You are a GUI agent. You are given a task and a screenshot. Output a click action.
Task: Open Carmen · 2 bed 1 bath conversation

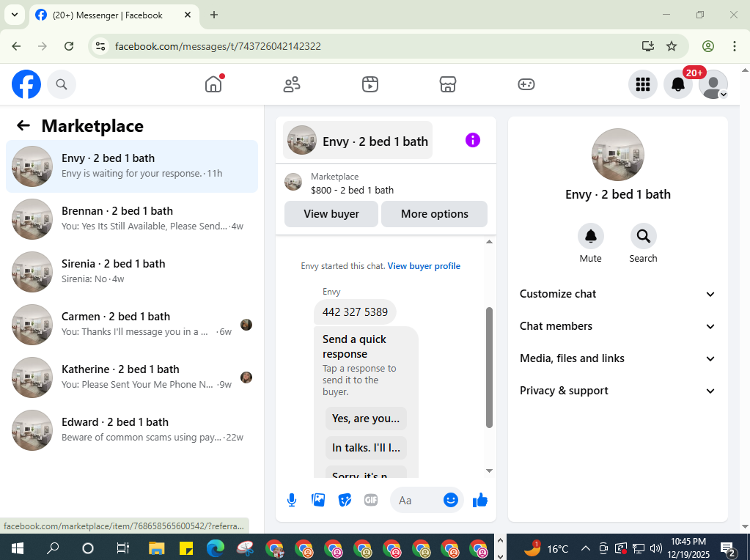(132, 325)
